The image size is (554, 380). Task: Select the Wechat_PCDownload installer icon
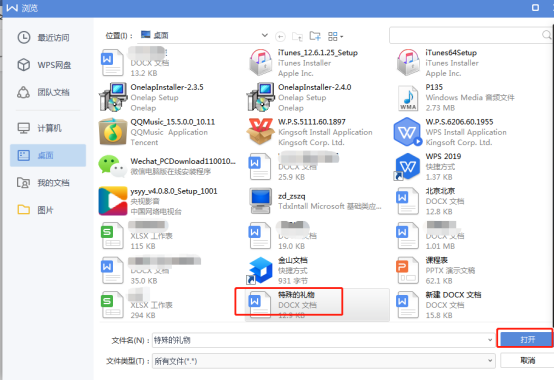point(113,166)
